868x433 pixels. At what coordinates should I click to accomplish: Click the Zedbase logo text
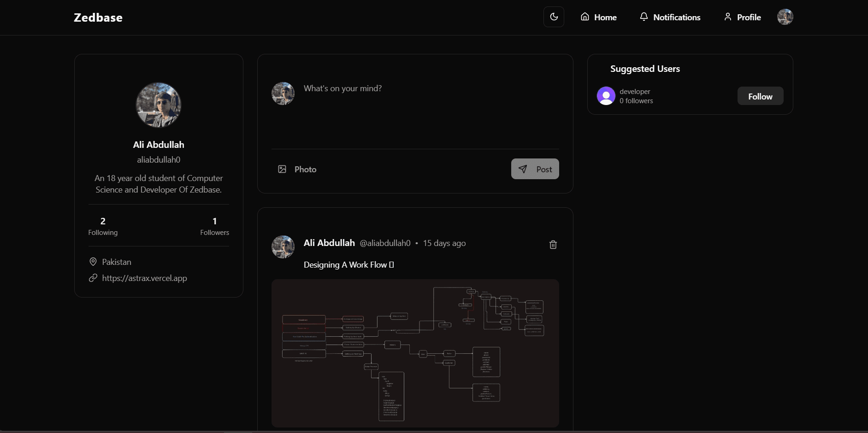pyautogui.click(x=98, y=17)
